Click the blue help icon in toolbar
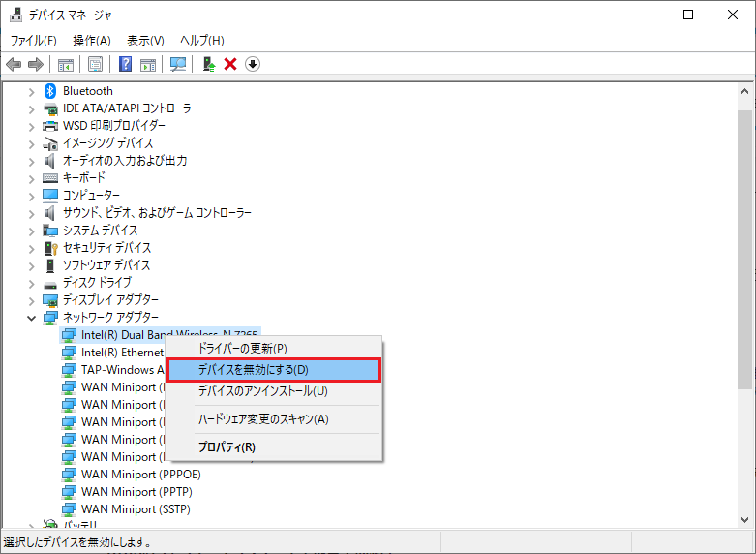The width and height of the screenshot is (756, 554). click(125, 64)
